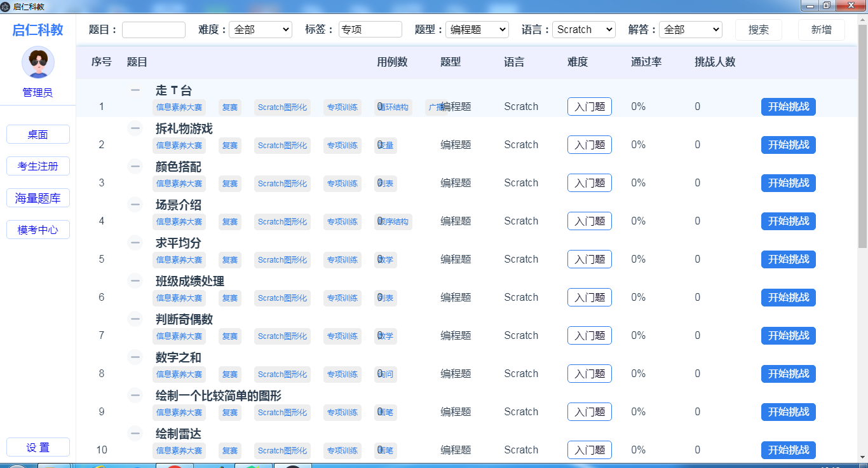868x468 pixels.
Task: Open 设置 at the sidebar bottom
Action: pyautogui.click(x=37, y=447)
